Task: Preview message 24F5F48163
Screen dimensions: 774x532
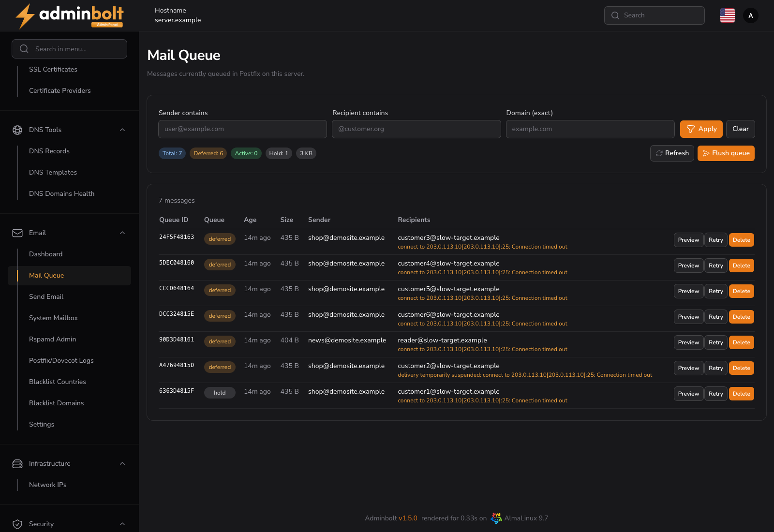Action: point(688,240)
